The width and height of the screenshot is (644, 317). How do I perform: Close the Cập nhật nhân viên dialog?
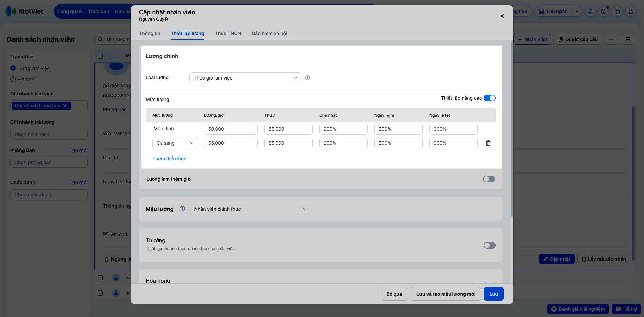(502, 16)
